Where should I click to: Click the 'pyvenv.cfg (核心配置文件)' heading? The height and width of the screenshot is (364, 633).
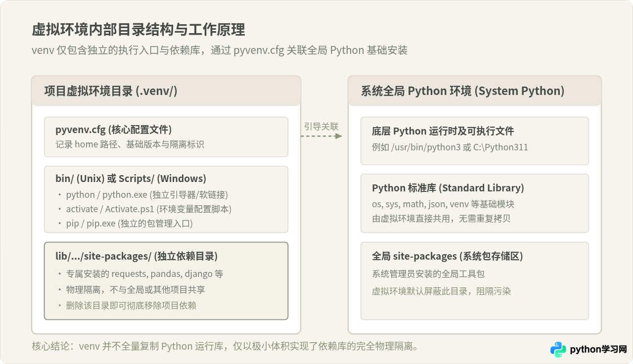coord(114,130)
